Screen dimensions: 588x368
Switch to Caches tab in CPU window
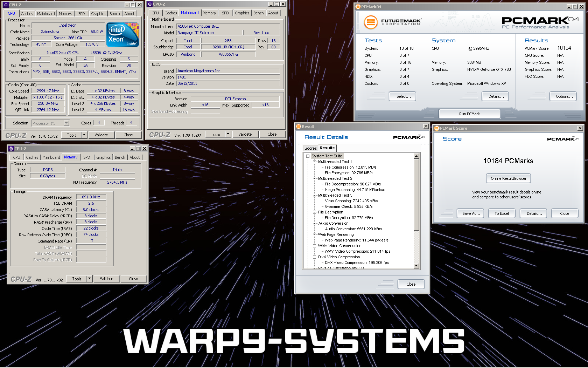tap(27, 14)
